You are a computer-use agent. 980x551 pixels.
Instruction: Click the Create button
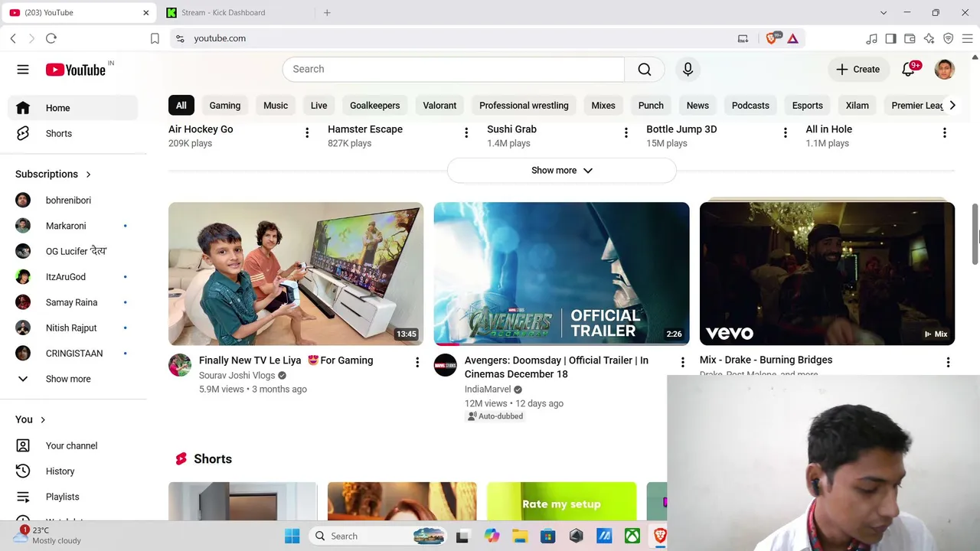pos(858,69)
